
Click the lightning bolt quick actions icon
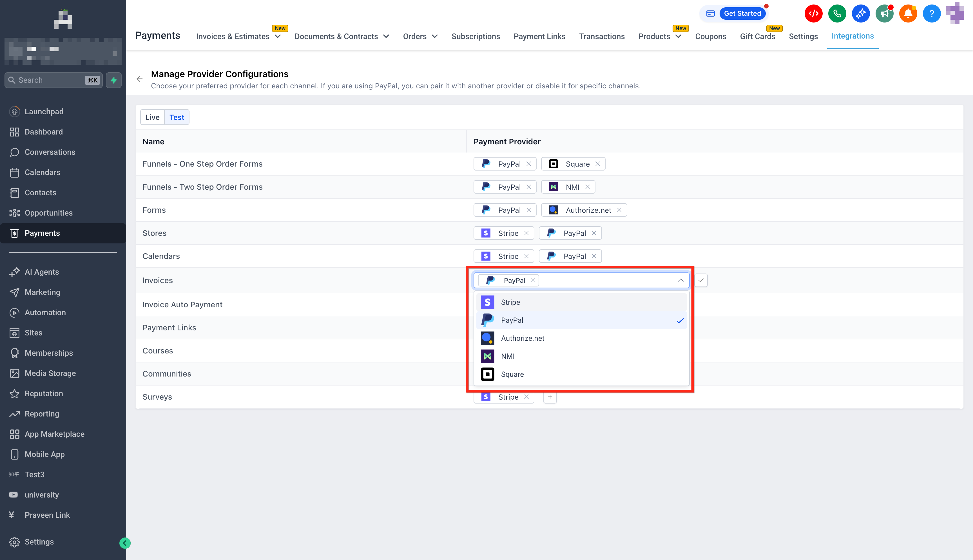point(113,80)
